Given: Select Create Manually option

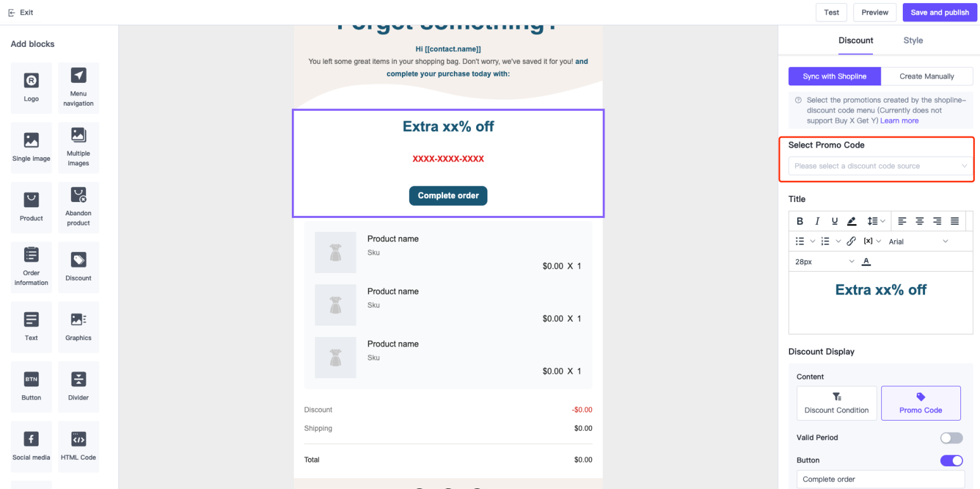Looking at the screenshot, I should 926,76.
